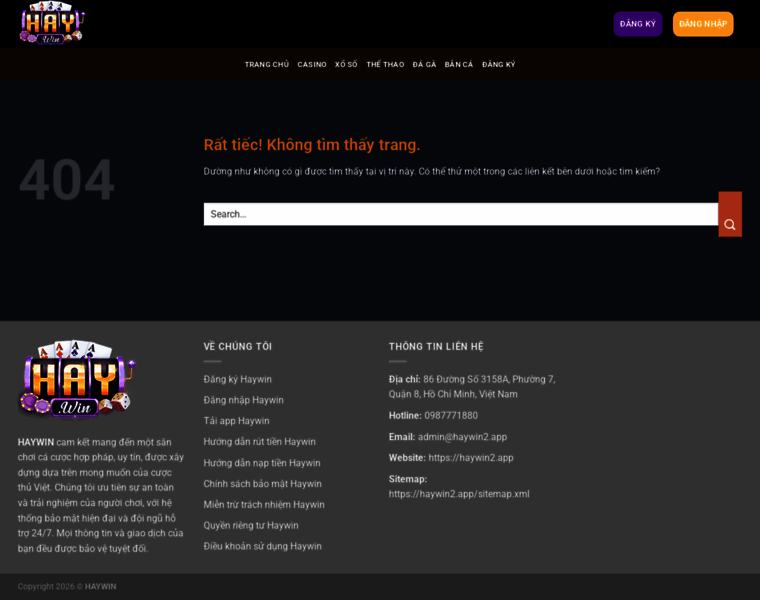Open the Trang Chủ menu item
Viewport: 760px width, 600px height.
267,64
